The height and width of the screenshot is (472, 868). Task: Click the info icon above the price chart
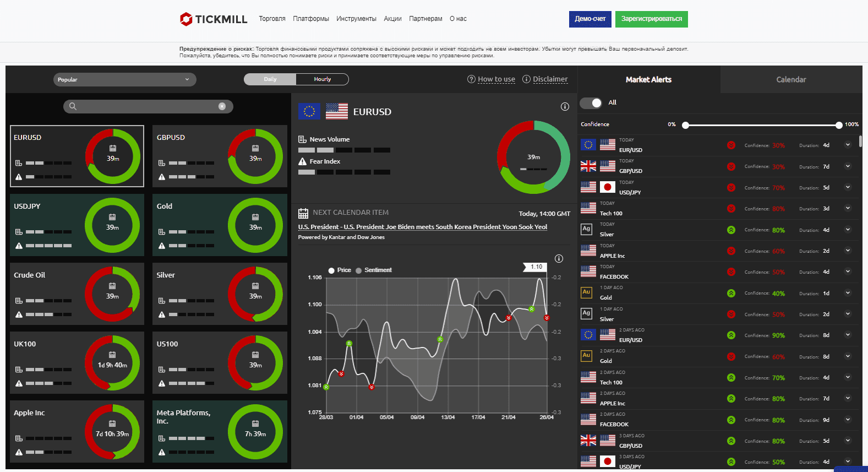click(559, 259)
